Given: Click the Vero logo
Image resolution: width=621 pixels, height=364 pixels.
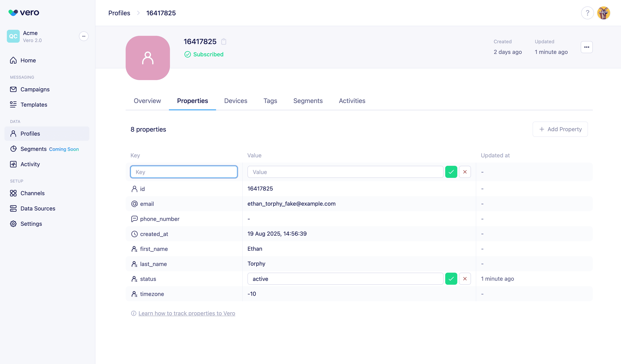Looking at the screenshot, I should [x=24, y=12].
